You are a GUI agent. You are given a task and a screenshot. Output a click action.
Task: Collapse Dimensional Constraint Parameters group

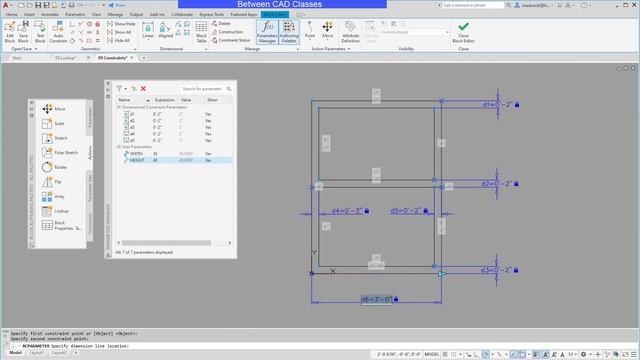pyautogui.click(x=119, y=107)
